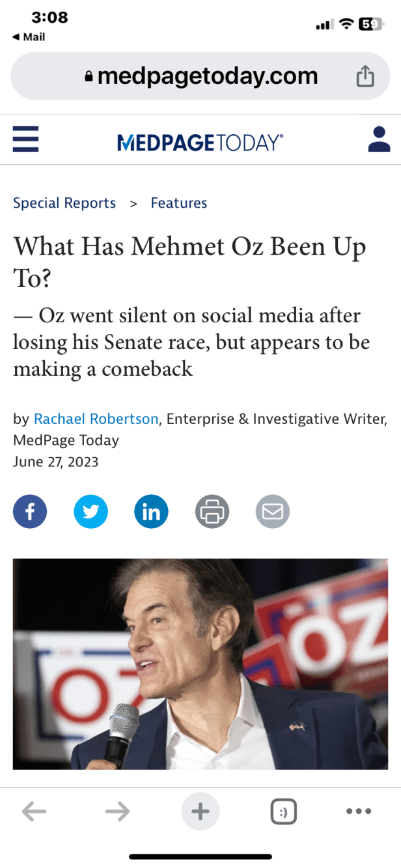Email the article via envelope icon
This screenshot has width=401, height=868.
tap(272, 511)
